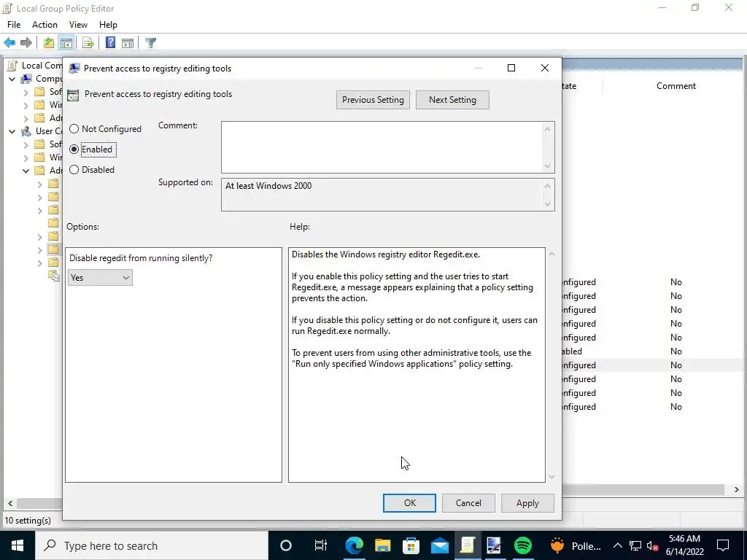
Task: Open Spotify from taskbar
Action: [523, 545]
